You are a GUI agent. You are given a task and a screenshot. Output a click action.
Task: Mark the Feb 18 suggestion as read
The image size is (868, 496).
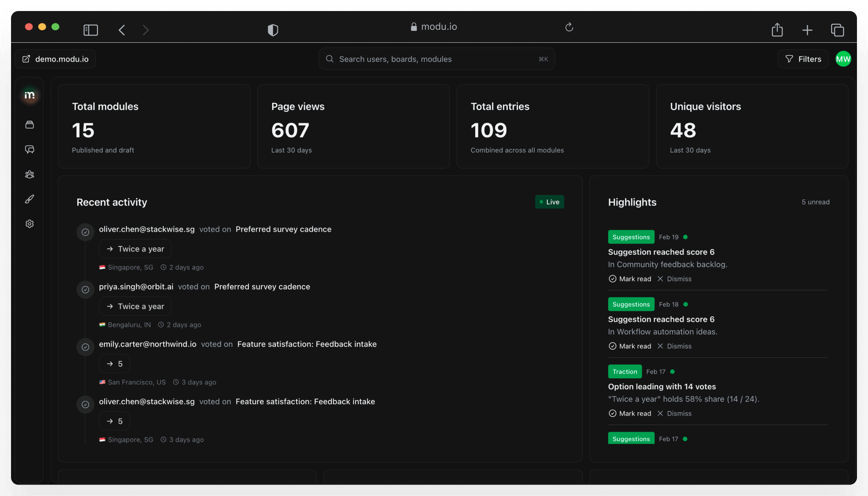coord(630,346)
